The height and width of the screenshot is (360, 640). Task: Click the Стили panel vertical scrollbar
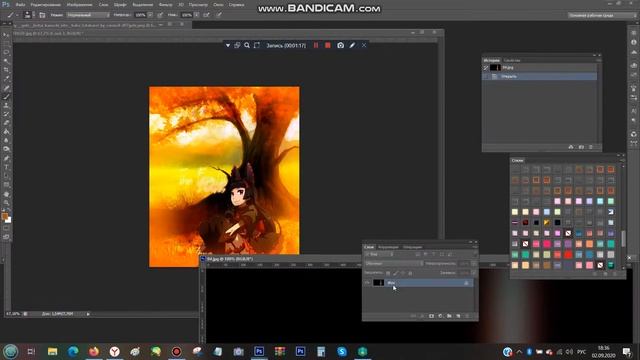[623, 238]
